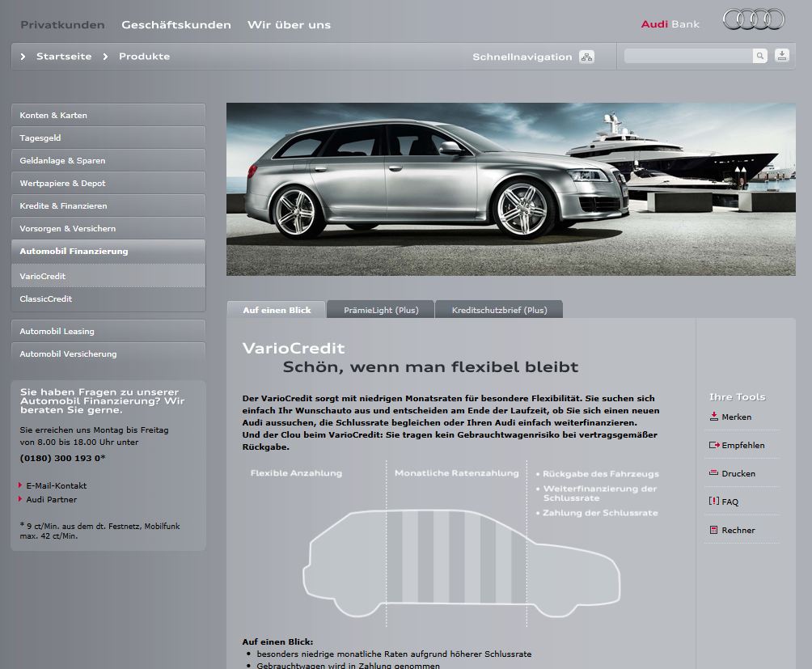Expand Tagesgeld sidebar item

108,138
